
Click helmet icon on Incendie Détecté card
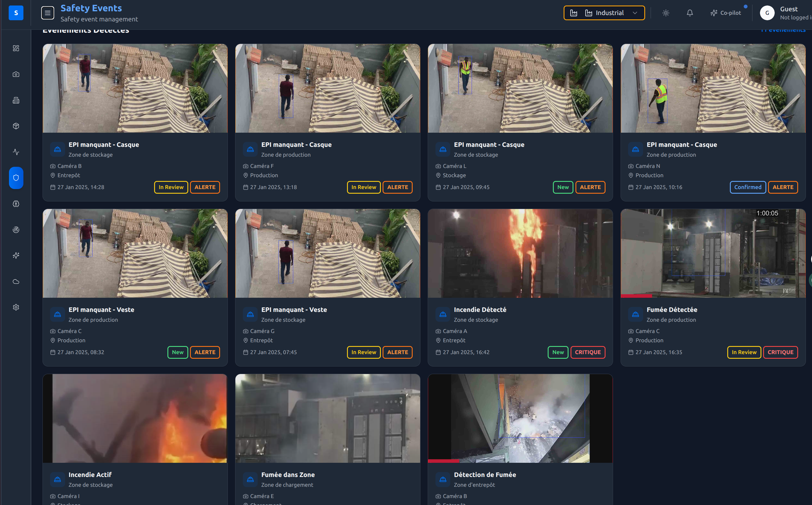click(x=442, y=314)
